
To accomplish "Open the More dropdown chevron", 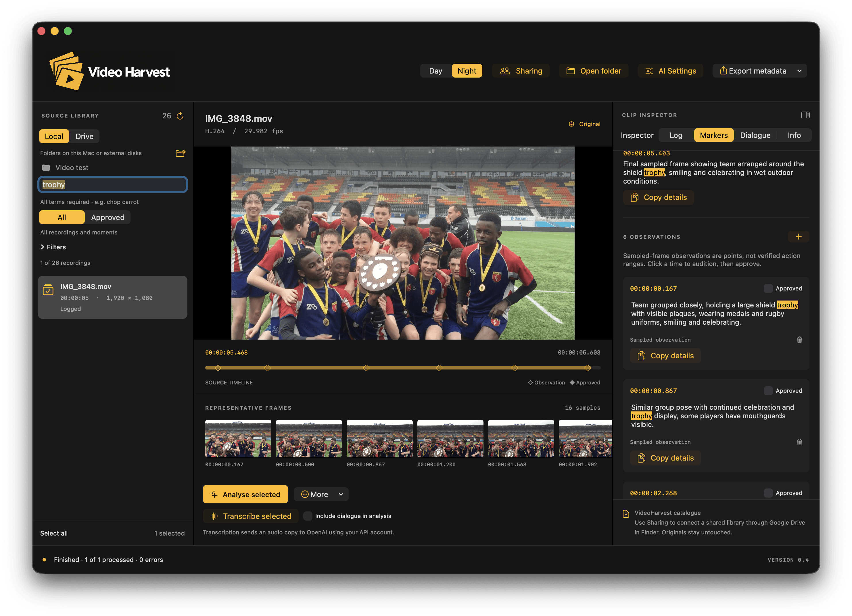I will (341, 494).
